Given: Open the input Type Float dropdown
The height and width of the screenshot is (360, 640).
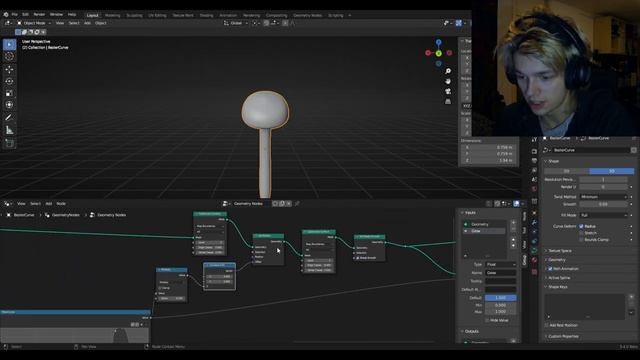Looking at the screenshot, I should pos(501,264).
